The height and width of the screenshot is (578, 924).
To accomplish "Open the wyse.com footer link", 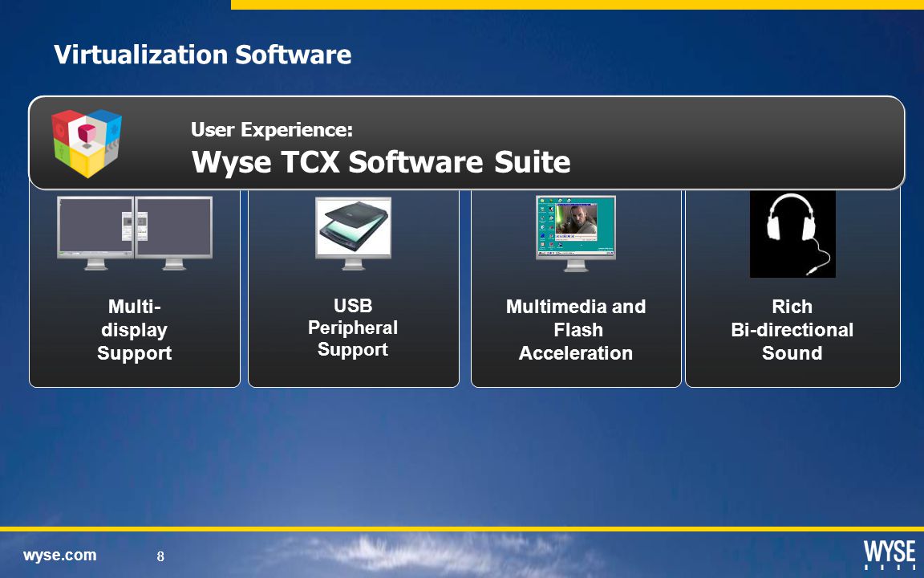I will click(59, 555).
